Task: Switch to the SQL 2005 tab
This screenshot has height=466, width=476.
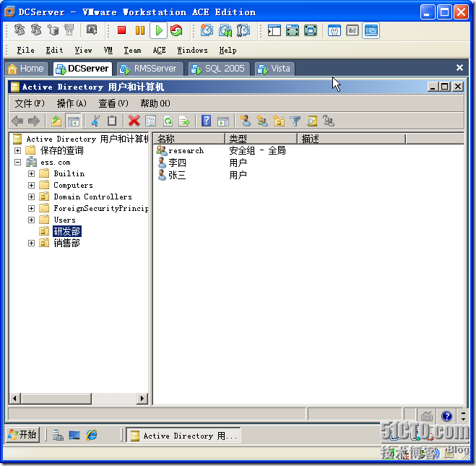Action: (219, 69)
